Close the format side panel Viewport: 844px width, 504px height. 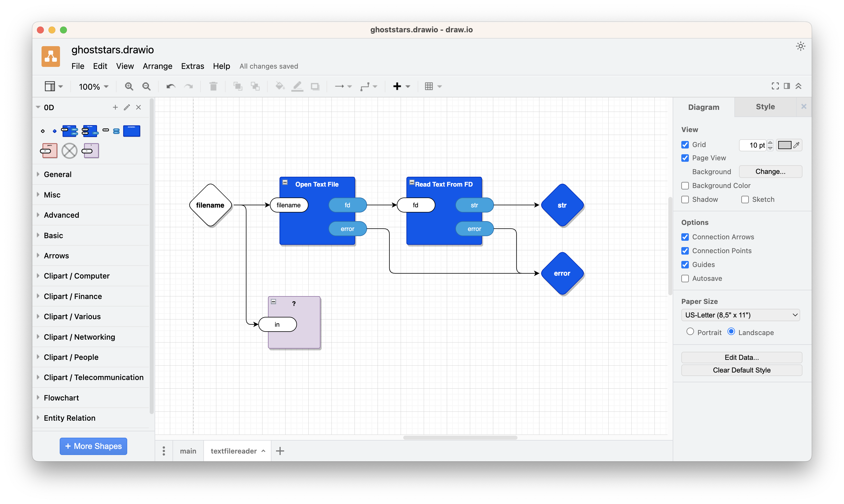(x=804, y=107)
